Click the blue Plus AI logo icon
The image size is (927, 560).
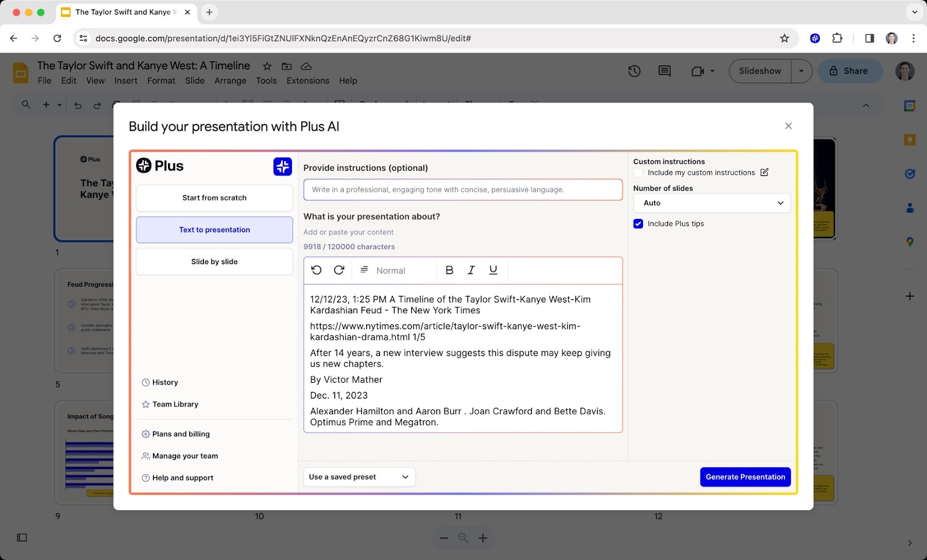[283, 166]
